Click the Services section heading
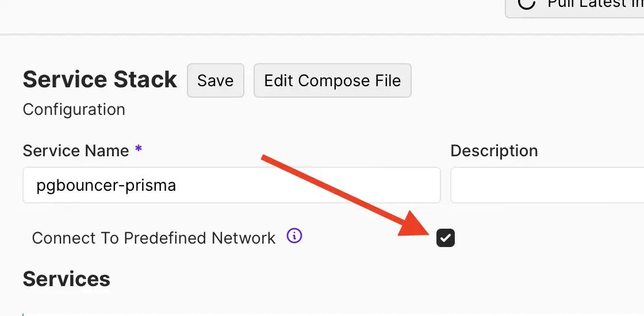This screenshot has height=316, width=644. click(67, 279)
